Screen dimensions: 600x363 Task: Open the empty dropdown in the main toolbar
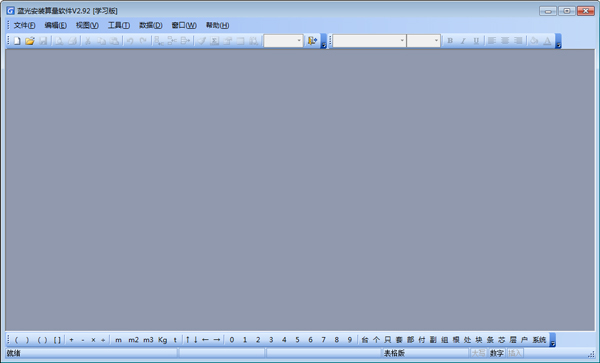pyautogui.click(x=283, y=41)
